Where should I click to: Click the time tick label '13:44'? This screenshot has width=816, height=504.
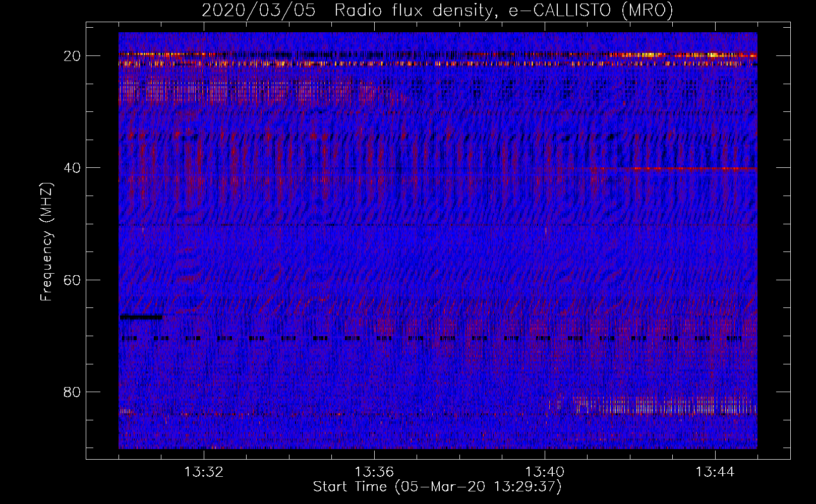pyautogui.click(x=715, y=472)
